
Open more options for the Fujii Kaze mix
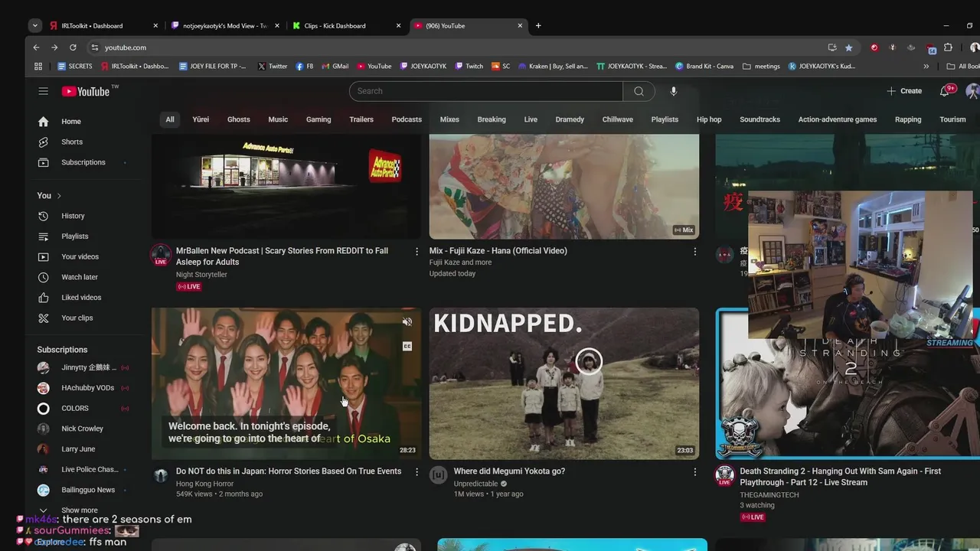tap(695, 251)
